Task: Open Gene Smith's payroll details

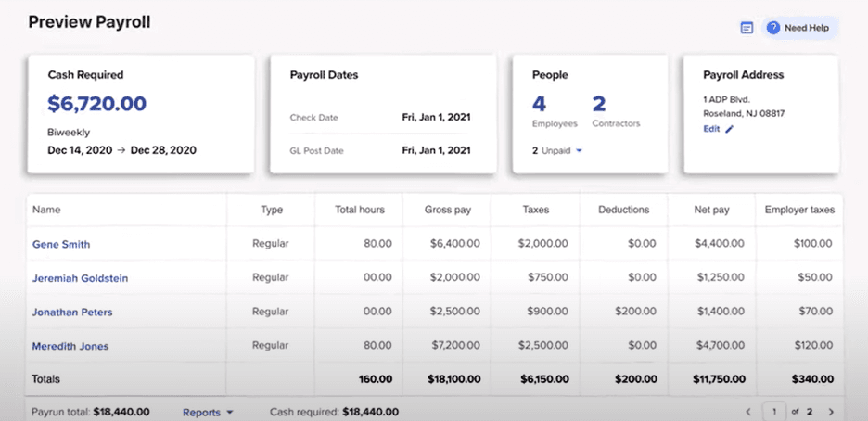Action: click(61, 244)
